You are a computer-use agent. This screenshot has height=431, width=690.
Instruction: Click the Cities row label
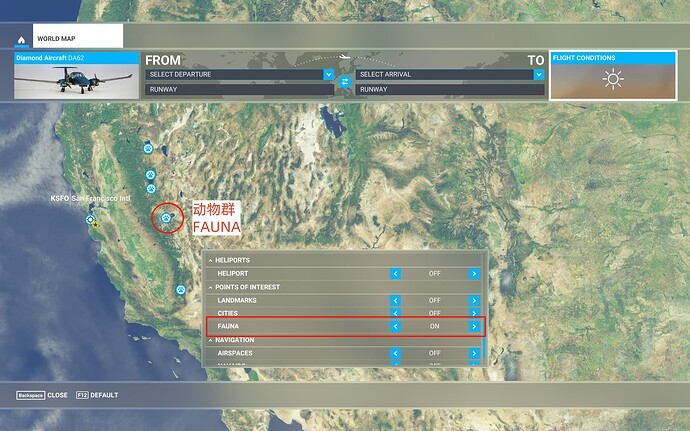(x=228, y=313)
